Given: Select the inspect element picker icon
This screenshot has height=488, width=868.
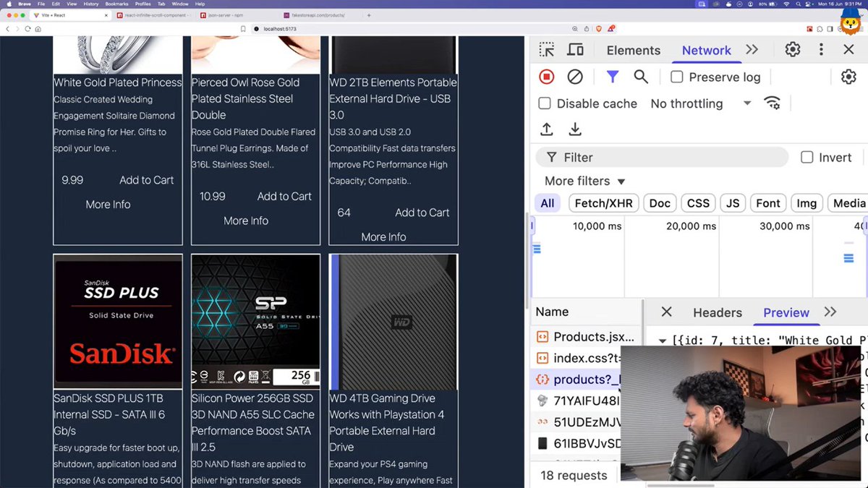Looking at the screenshot, I should pyautogui.click(x=547, y=50).
